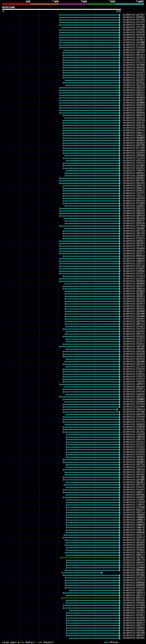Select the UniRef100_P24007 hit label
This screenshot has height=644, width=146.
coord(134,163)
